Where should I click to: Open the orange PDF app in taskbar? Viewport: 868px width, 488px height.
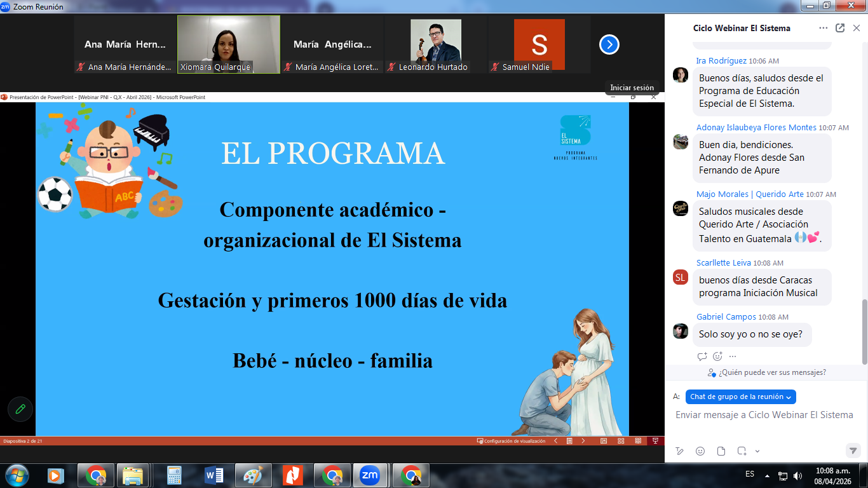coord(292,475)
